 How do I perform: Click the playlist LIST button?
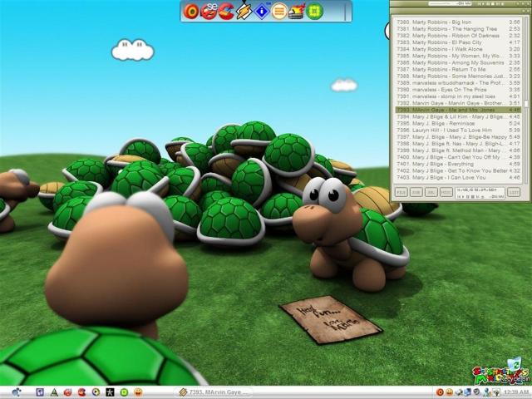click(x=514, y=192)
